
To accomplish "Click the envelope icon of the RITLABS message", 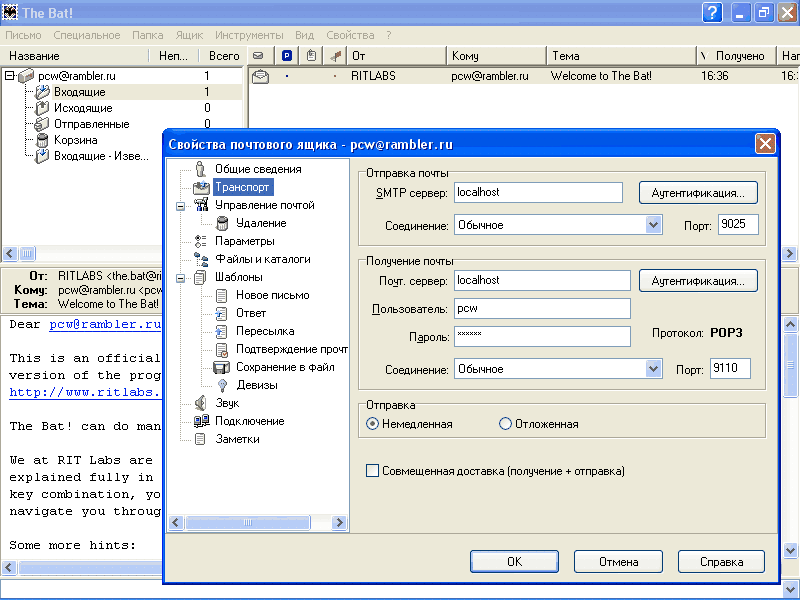I will coord(260,77).
